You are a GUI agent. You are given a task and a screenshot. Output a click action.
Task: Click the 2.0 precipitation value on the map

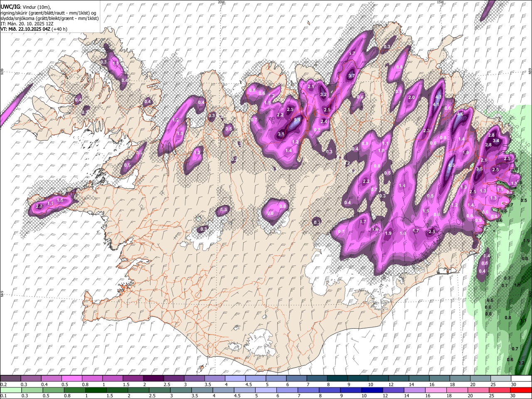point(411,98)
